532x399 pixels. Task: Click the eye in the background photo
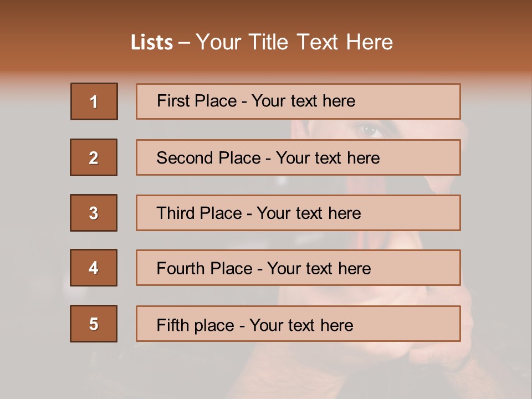point(369,130)
